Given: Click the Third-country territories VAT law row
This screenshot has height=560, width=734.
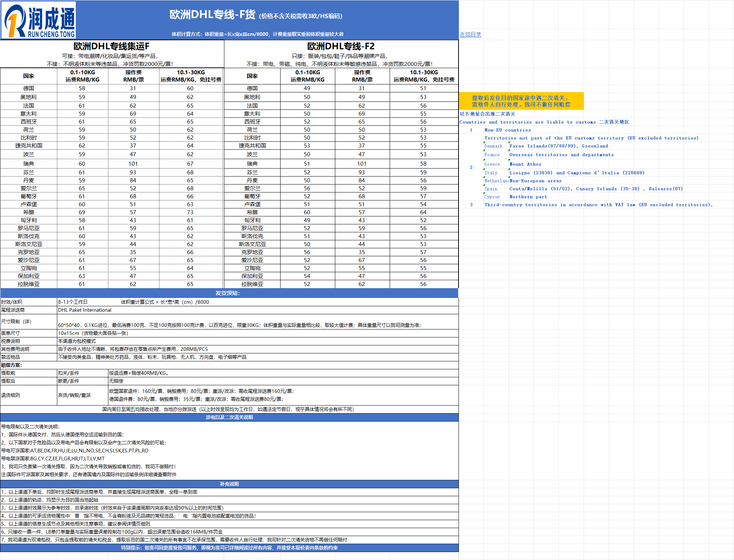Looking at the screenshot, I should point(598,205).
